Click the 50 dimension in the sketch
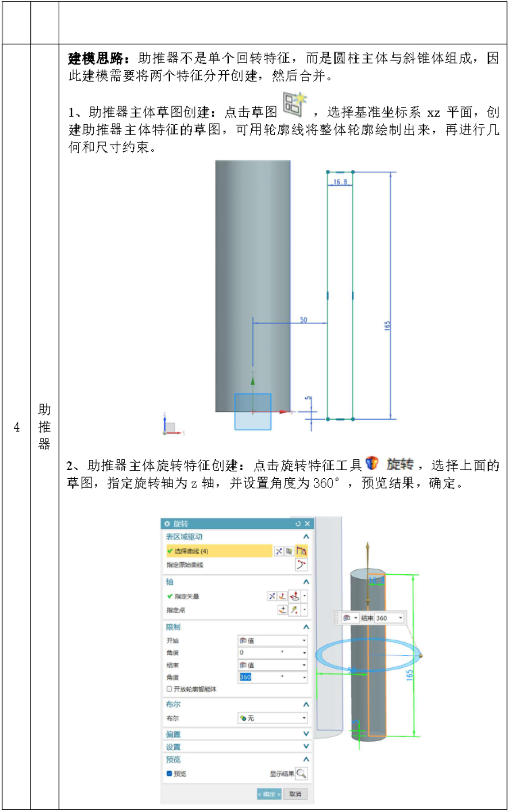 pyautogui.click(x=304, y=320)
